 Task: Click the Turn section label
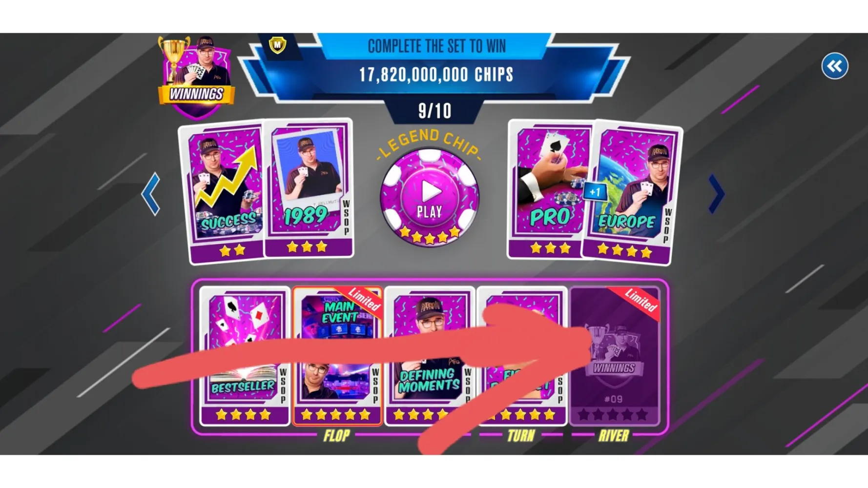coord(521,436)
